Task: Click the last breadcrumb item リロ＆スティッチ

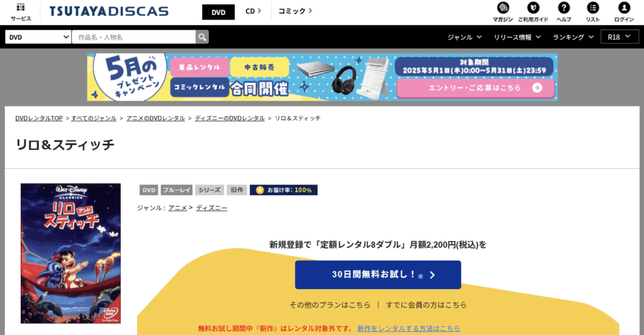Action: 297,118
